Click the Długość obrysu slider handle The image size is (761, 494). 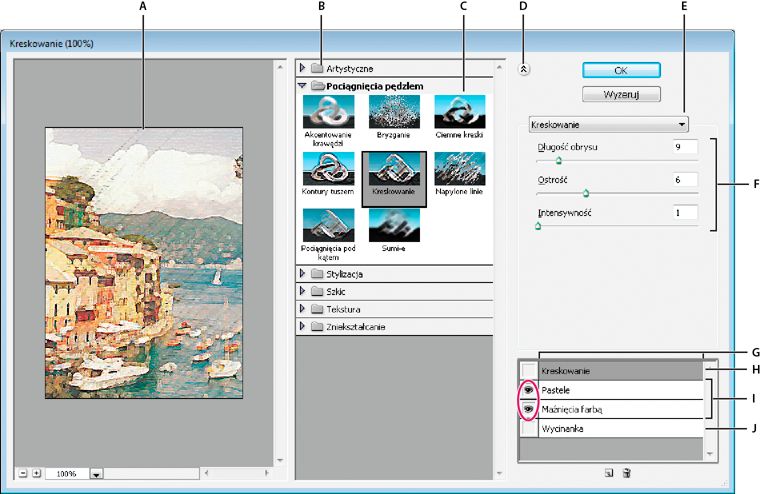559,160
